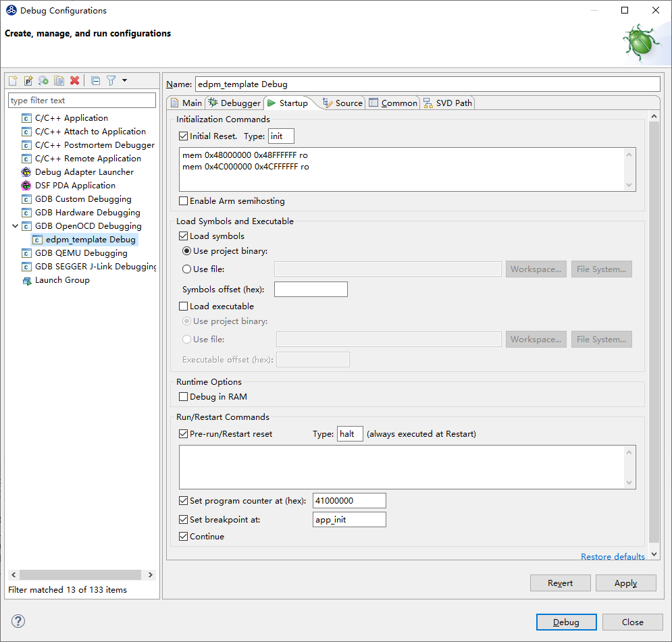Switch to the Startup tab
Screen dimensions: 672x642
288,103
